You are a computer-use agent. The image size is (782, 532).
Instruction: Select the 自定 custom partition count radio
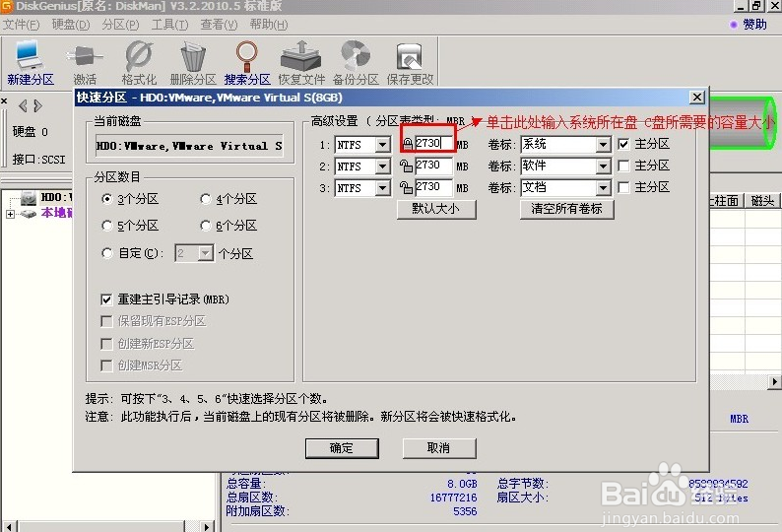pos(106,253)
